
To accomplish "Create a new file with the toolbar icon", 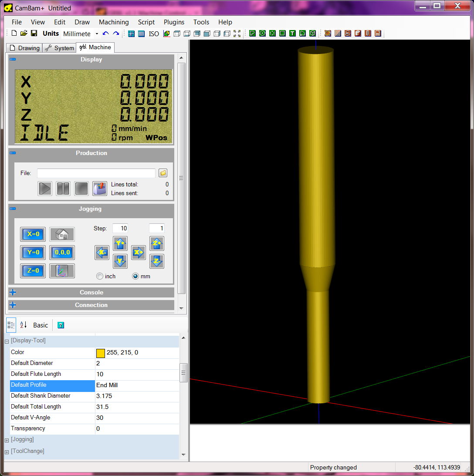I will click(14, 34).
